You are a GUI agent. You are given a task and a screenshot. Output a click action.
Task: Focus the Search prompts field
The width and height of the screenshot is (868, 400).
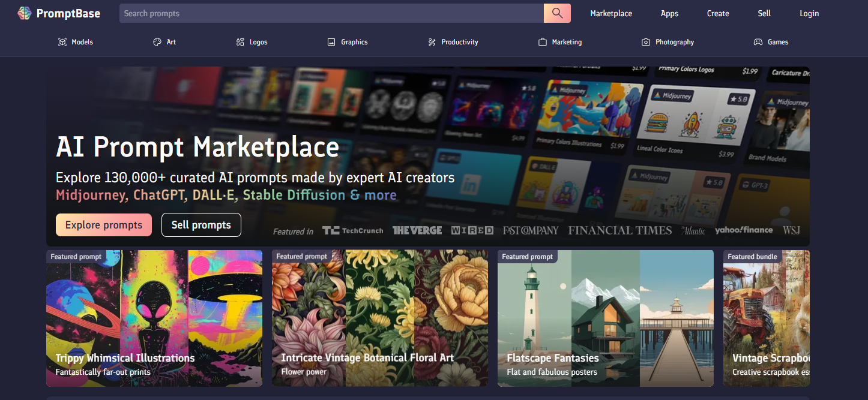(331, 13)
